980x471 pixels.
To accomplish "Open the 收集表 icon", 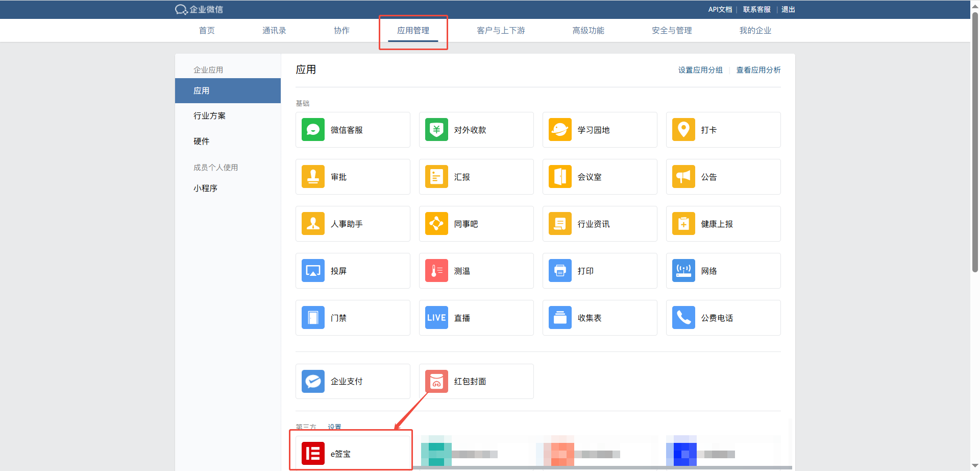I will [x=560, y=318].
